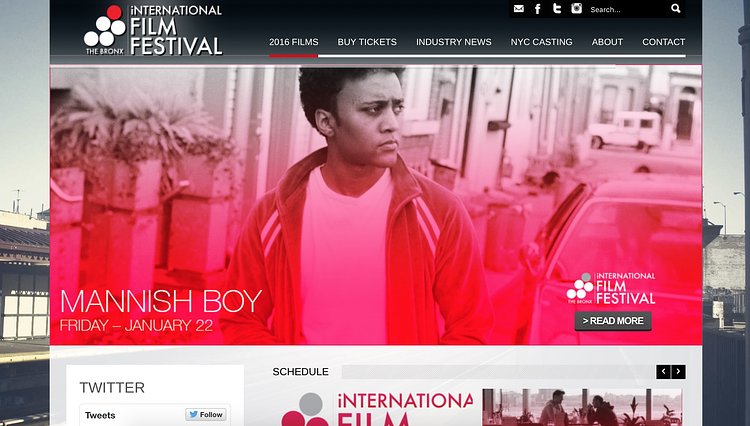Open the Mannish Boy banner title

coord(161,301)
